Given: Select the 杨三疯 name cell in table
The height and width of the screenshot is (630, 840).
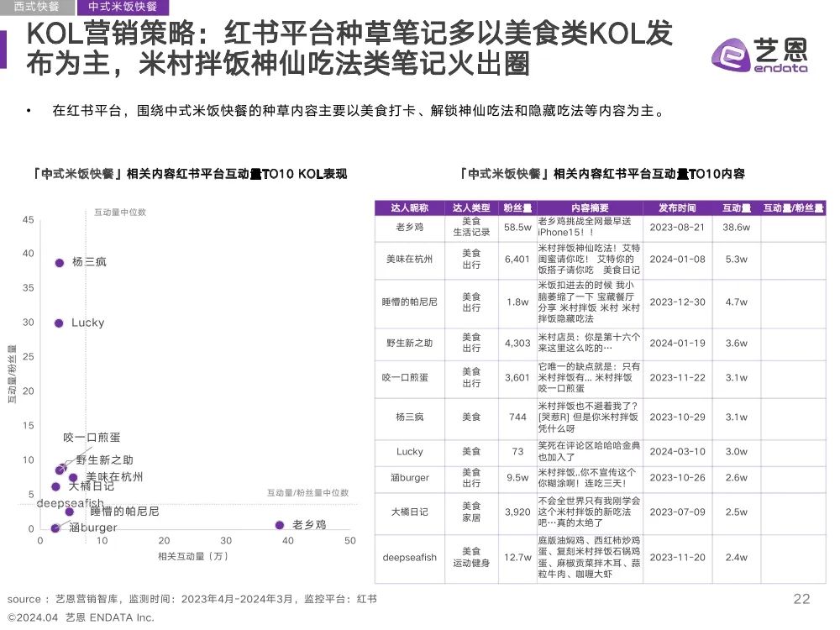Looking at the screenshot, I should pyautogui.click(x=410, y=417).
